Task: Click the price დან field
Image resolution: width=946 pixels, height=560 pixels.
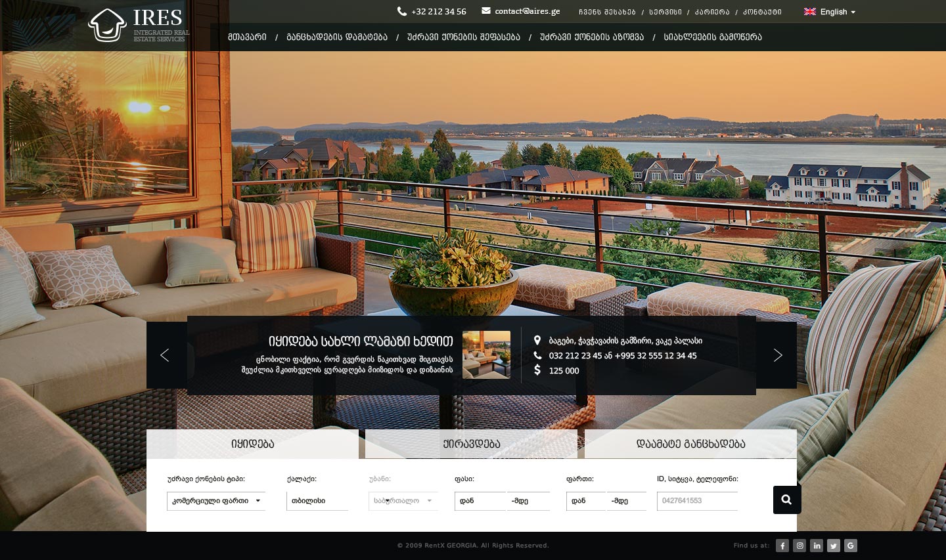Action: tap(480, 501)
